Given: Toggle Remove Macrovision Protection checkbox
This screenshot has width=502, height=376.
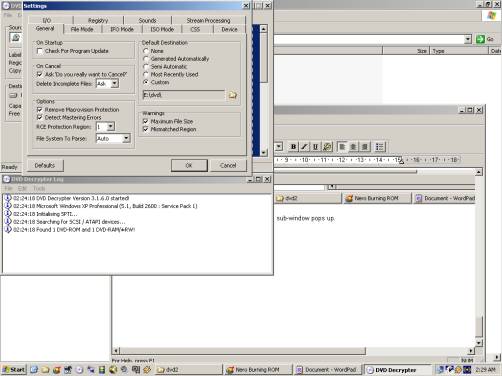Looking at the screenshot, I should coord(40,110).
